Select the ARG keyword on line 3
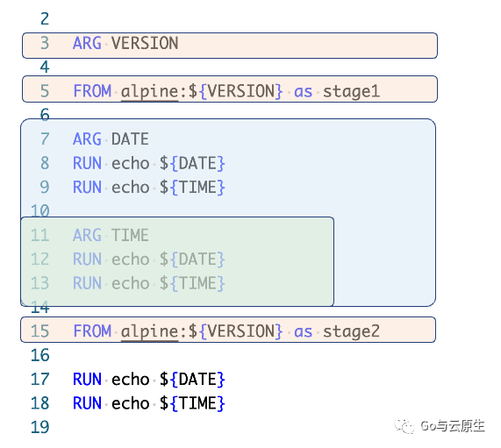Screen dimensions: 501x448 (87, 43)
